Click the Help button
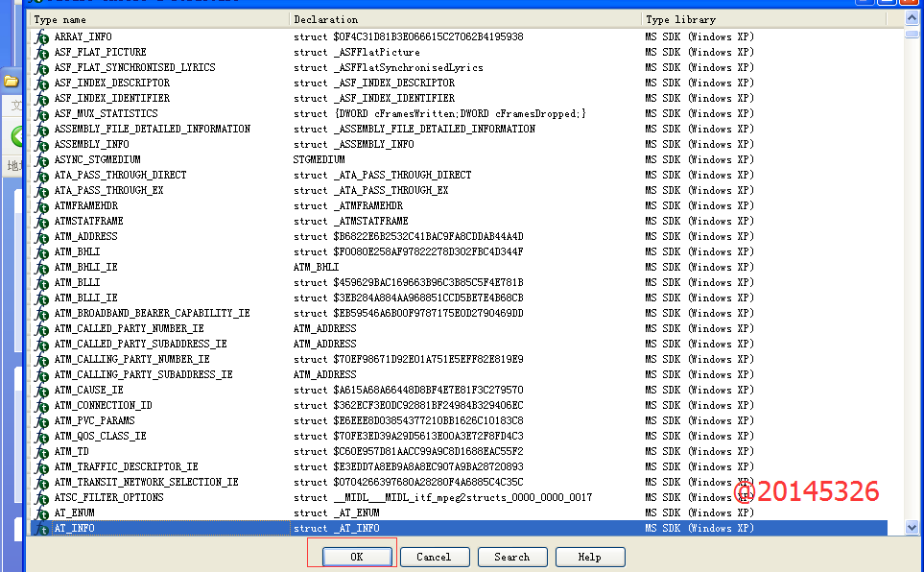 point(589,557)
